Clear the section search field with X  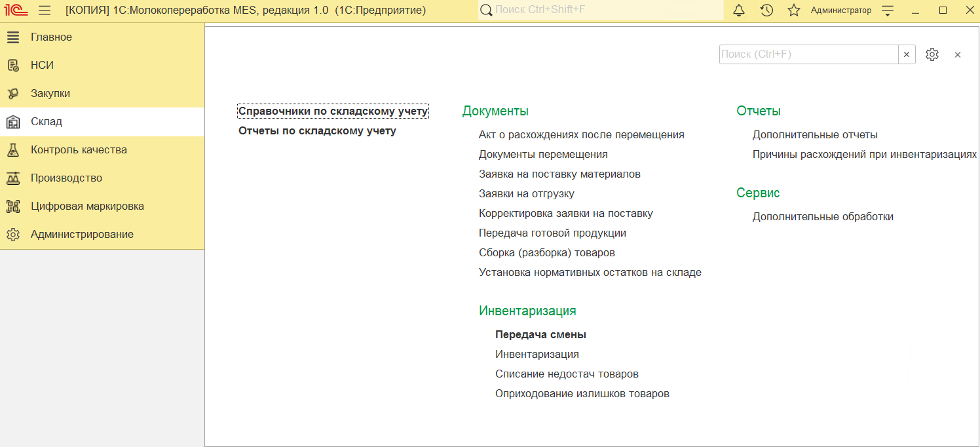pyautogui.click(x=907, y=54)
